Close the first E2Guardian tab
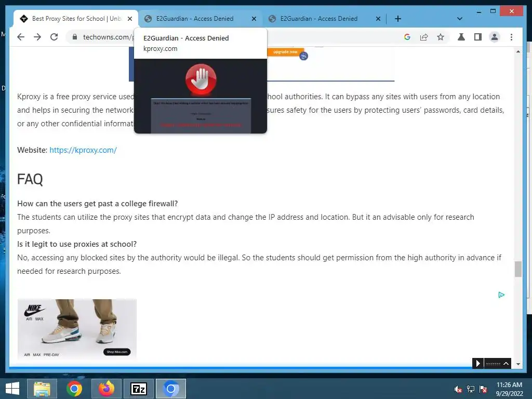 [254, 19]
